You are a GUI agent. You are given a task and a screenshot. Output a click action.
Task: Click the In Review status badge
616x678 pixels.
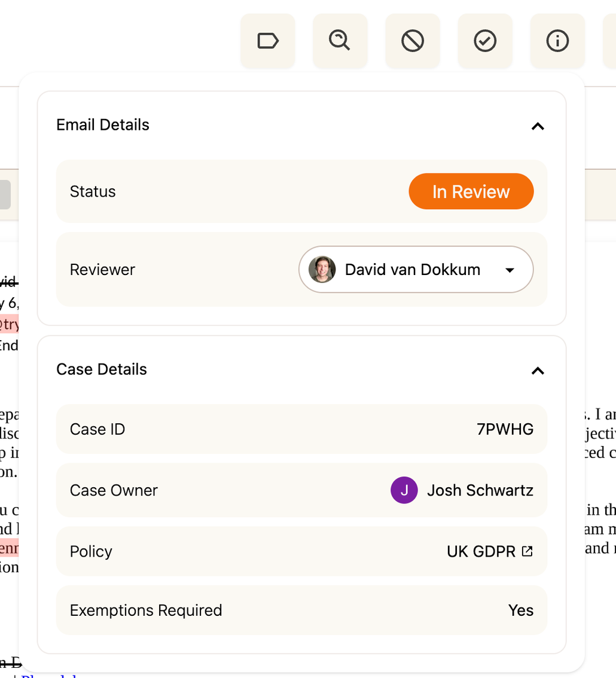click(x=471, y=191)
